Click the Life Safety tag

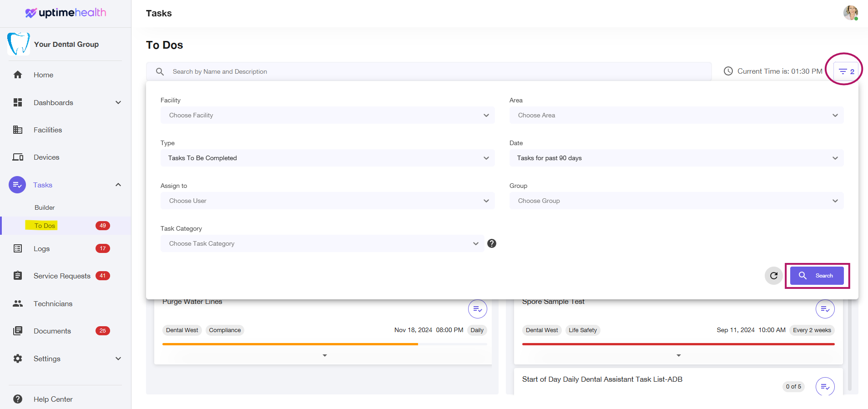[583, 330]
